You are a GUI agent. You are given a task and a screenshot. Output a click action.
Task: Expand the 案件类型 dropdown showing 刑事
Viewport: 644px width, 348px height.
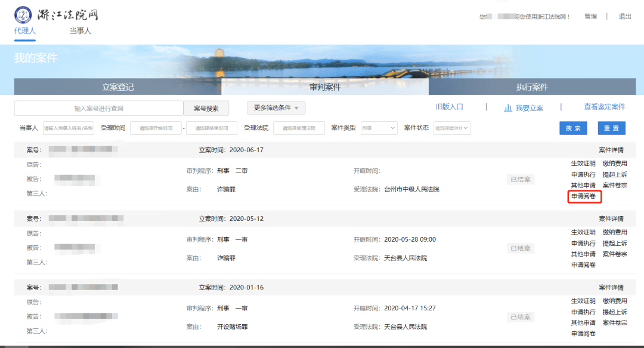coord(378,127)
